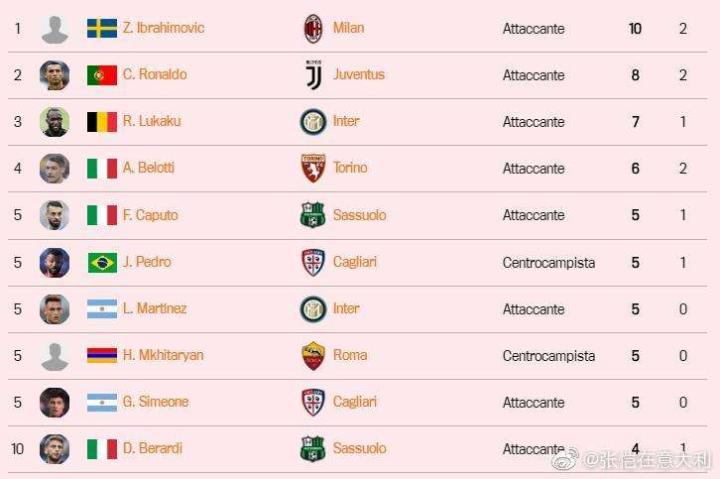Click the Portuguese flag beside Ronaldo
This screenshot has height=479, width=720.
(102, 75)
